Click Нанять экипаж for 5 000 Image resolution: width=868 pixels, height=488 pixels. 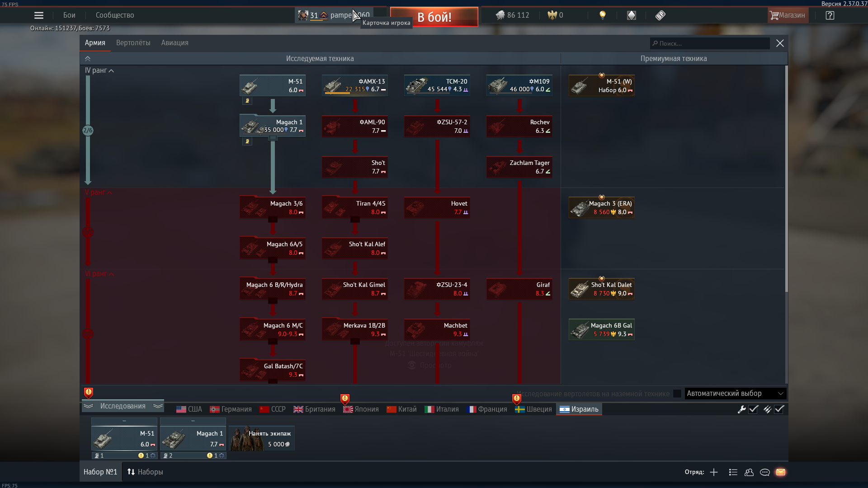coord(262,438)
